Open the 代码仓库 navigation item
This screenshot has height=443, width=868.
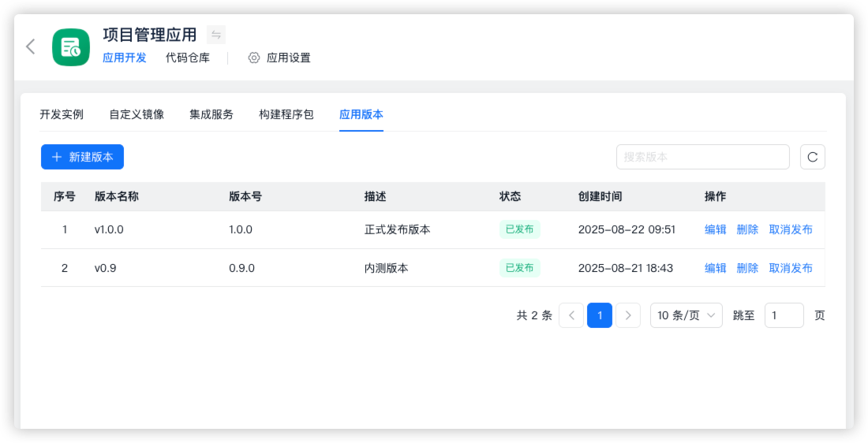[x=188, y=58]
